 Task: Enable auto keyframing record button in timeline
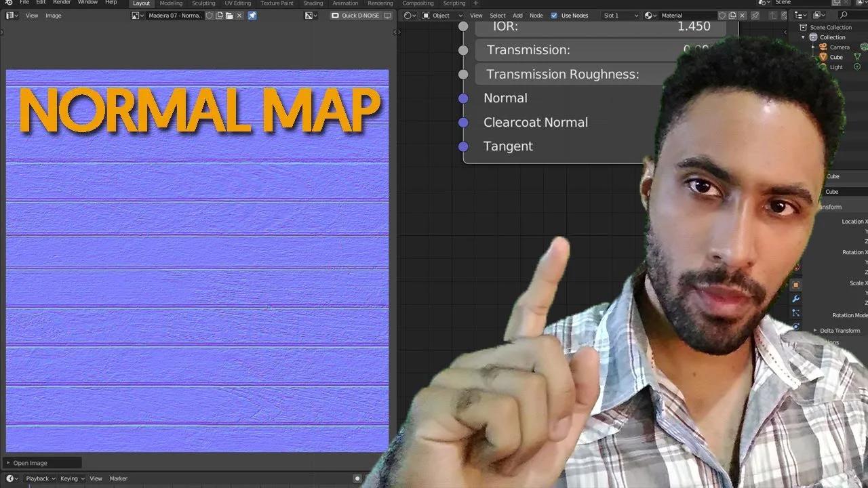[x=357, y=478]
